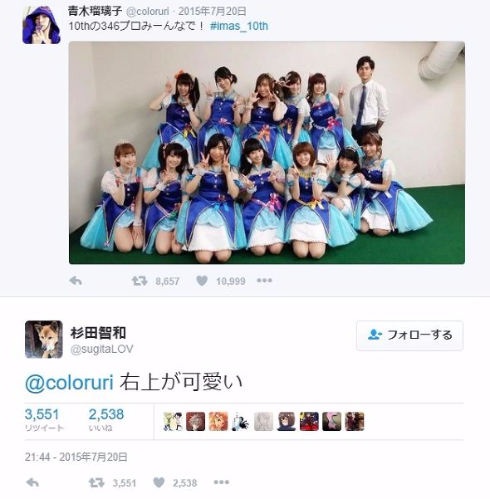Open the 杉田智和 dog profile avatar
This screenshot has height=499, width=490.
[x=44, y=339]
